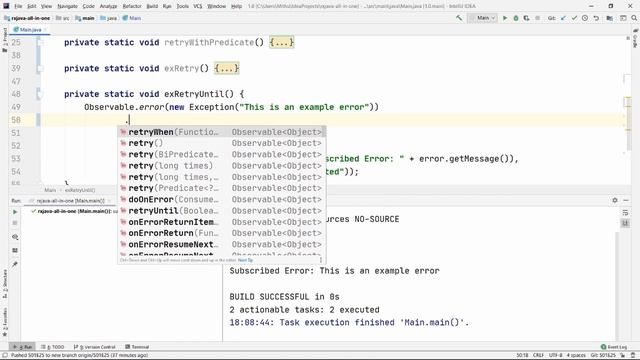Click Git Update Project blue arrow
This screenshot has height=360, width=640.
563,18
